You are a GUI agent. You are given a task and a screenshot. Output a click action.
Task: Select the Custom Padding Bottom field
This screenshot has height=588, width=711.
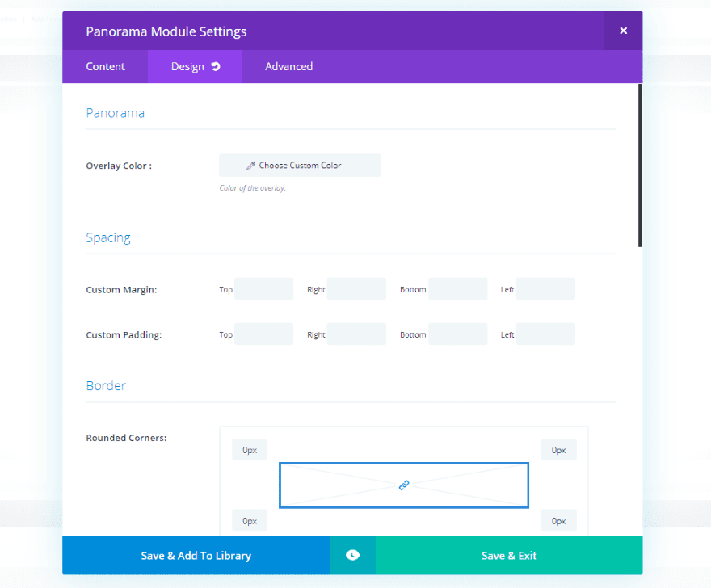pos(458,334)
